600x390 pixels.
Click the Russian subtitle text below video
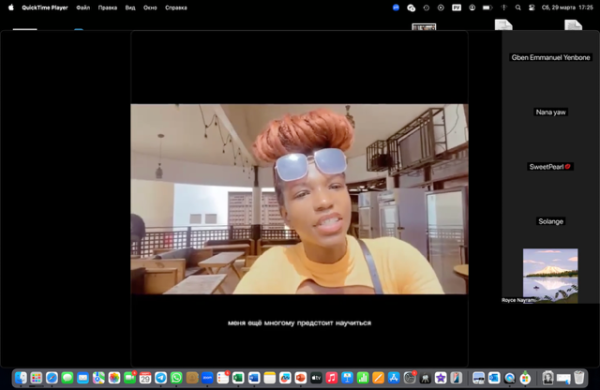(299, 323)
